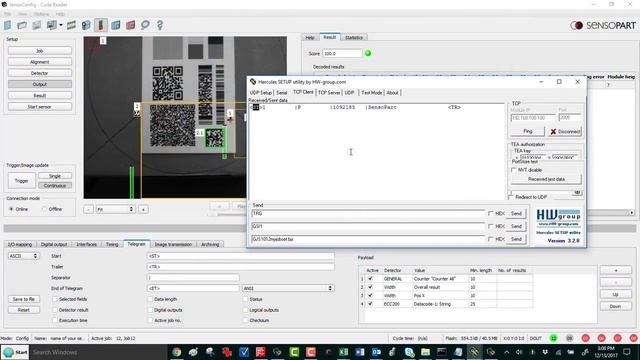
Task: Click the Trigger button
Action: 22,180
